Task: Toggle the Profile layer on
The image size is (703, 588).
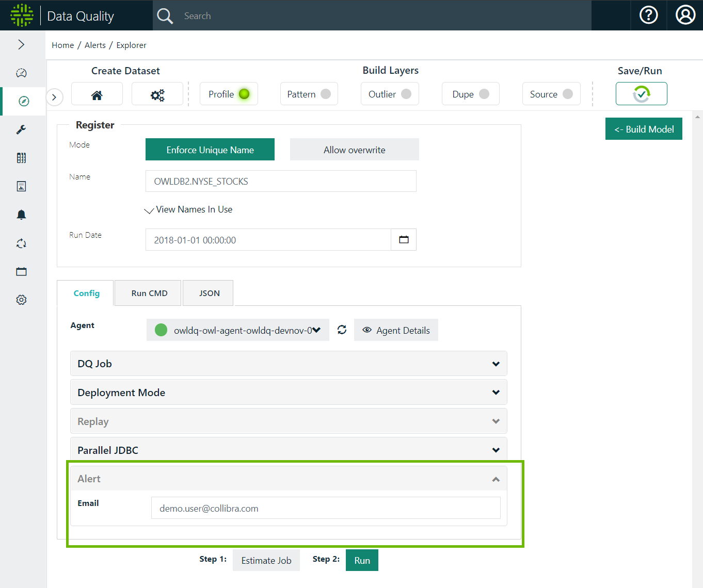Action: click(x=229, y=93)
